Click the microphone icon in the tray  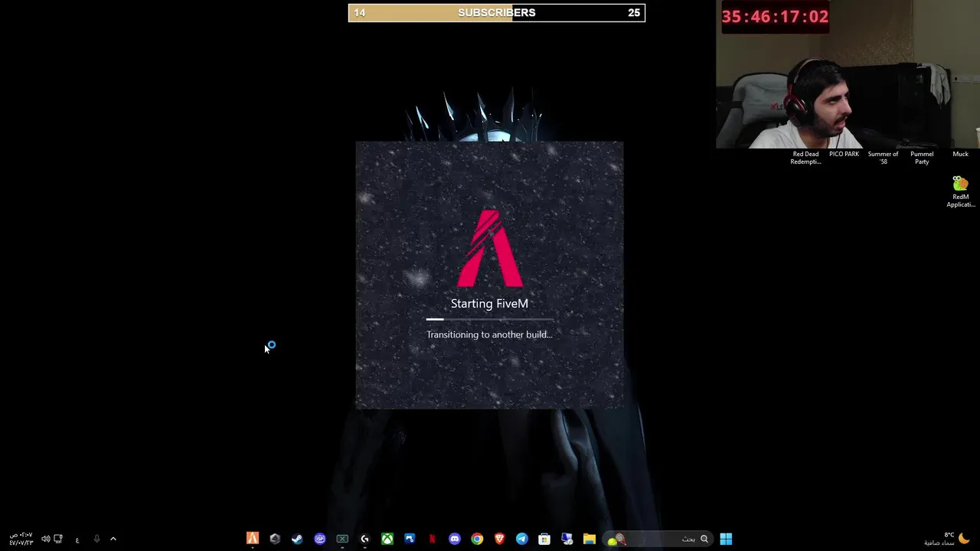pyautogui.click(x=96, y=539)
